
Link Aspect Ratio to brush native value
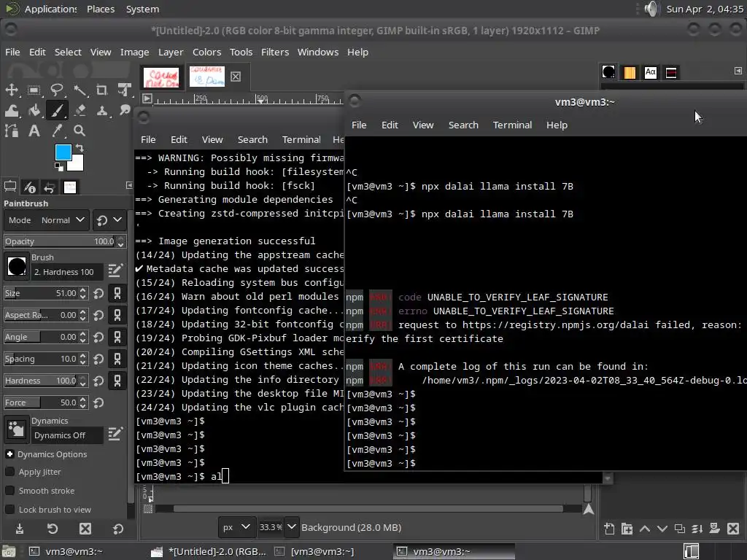(x=117, y=315)
